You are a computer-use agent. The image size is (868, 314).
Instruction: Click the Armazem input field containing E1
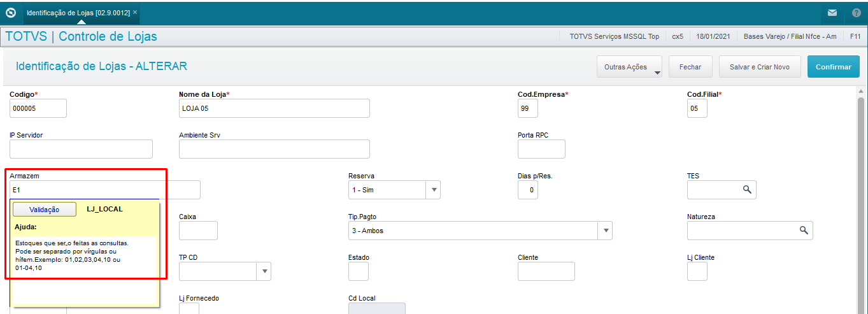click(x=105, y=190)
